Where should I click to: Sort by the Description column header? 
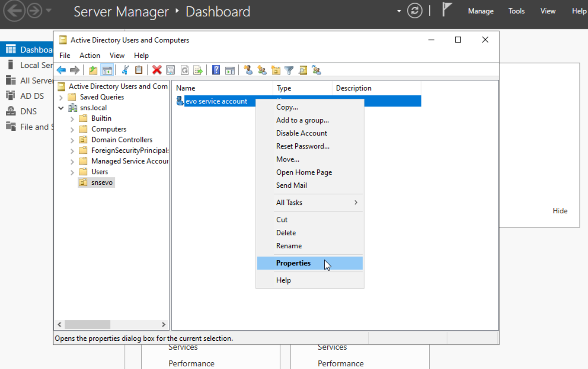[x=376, y=88]
